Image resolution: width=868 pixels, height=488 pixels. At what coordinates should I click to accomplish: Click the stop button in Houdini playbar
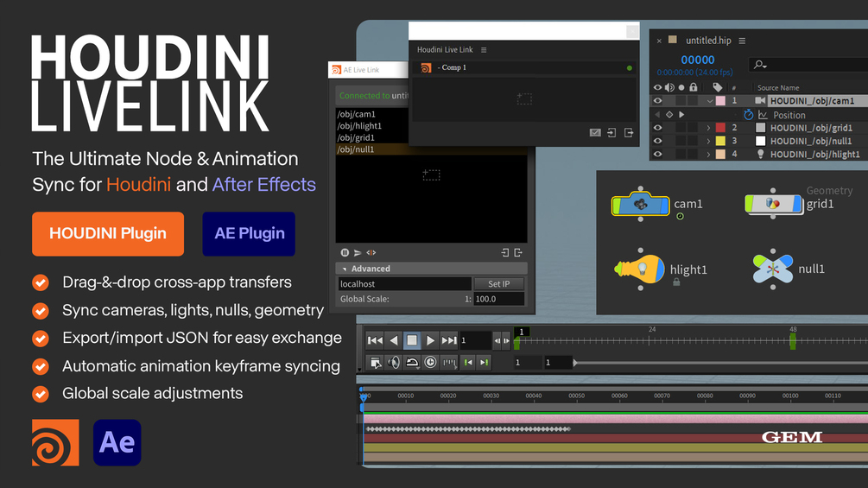[x=412, y=340]
